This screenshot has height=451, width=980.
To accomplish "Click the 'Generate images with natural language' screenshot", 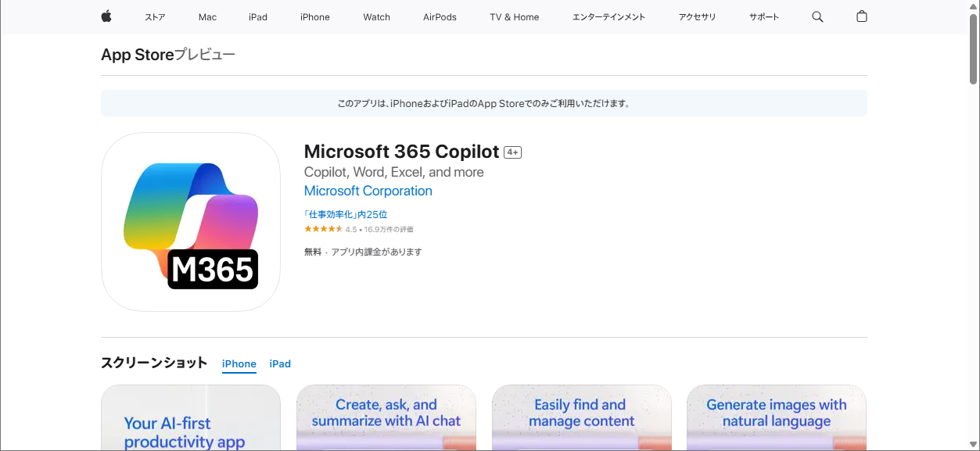I will coord(777,417).
